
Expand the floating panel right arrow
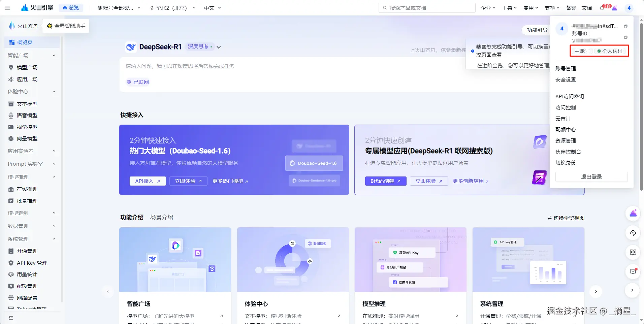click(632, 290)
